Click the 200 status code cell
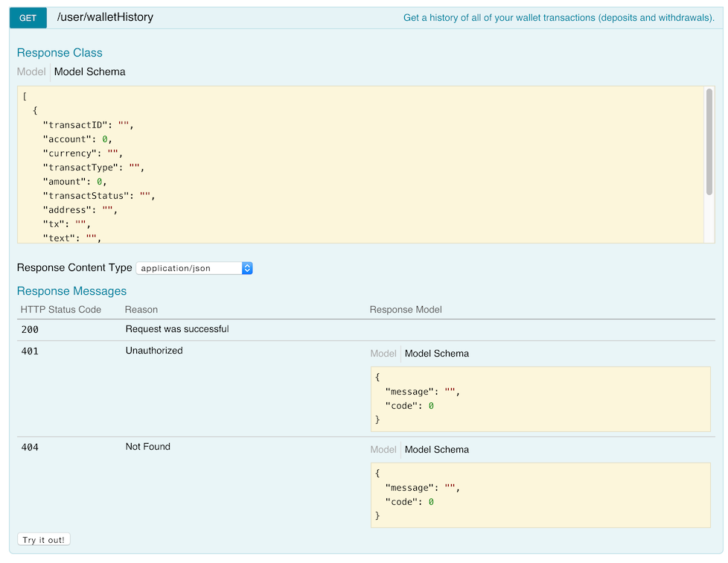Viewport: 728px width, 563px height. pyautogui.click(x=30, y=329)
